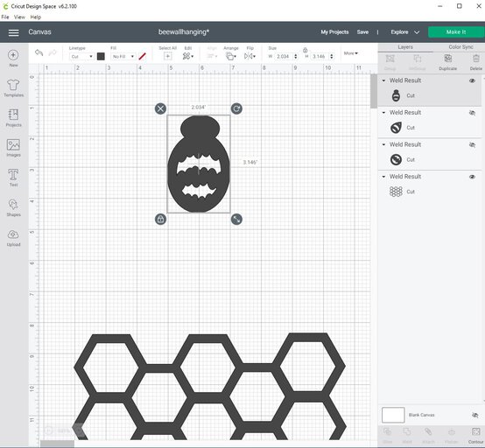Click the resize handle on selected shape
485x448 pixels.
(x=236, y=220)
